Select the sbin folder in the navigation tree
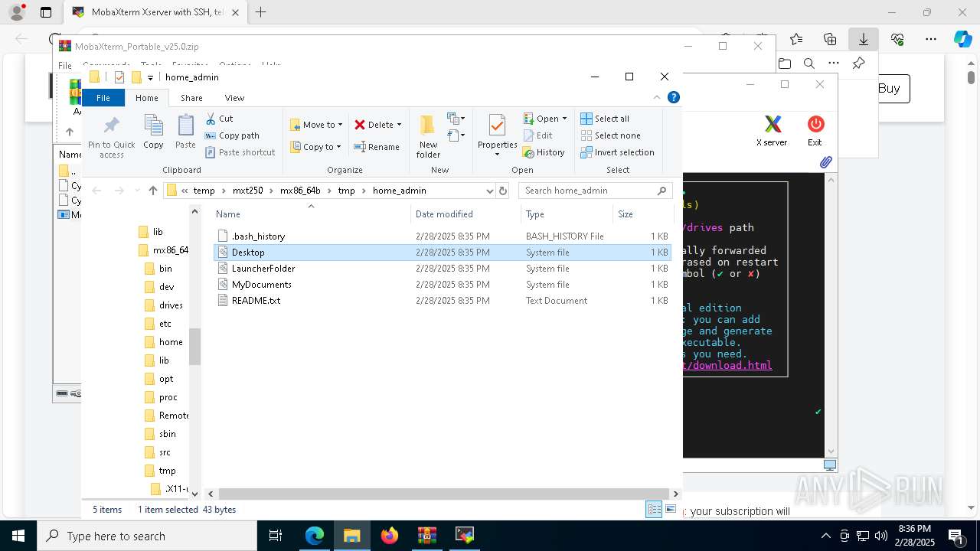980x551 pixels. coord(160,434)
